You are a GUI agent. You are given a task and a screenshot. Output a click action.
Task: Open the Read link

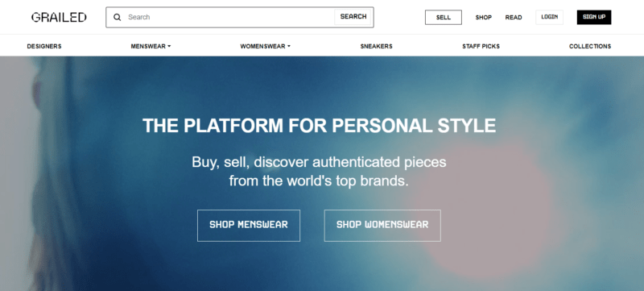(514, 17)
